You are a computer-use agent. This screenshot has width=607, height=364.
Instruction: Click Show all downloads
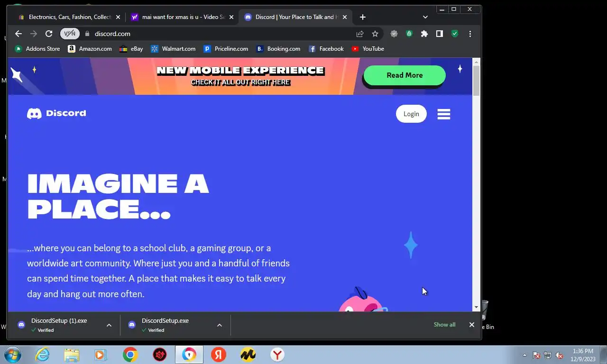[x=444, y=325]
